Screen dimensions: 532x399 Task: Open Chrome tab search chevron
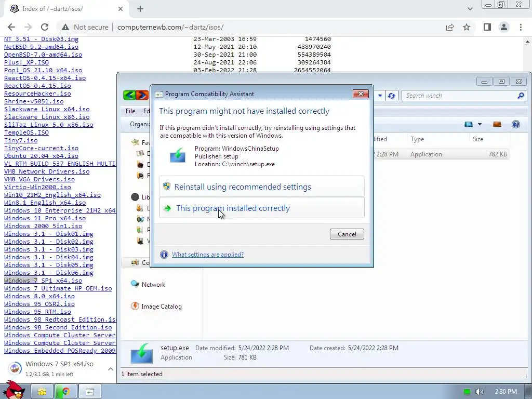[470, 9]
